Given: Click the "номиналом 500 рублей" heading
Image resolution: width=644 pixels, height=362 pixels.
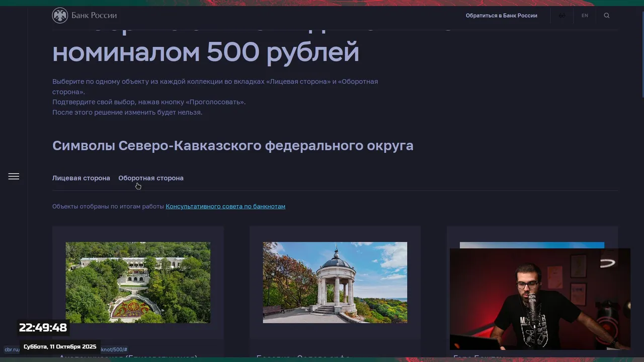Looking at the screenshot, I should coord(206,52).
